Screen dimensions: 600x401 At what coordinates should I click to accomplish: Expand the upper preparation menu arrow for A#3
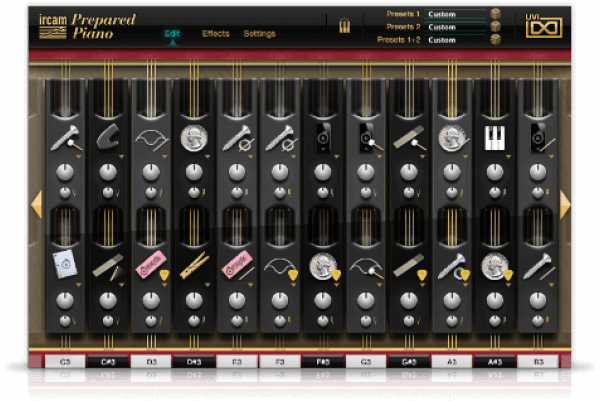(x=508, y=157)
